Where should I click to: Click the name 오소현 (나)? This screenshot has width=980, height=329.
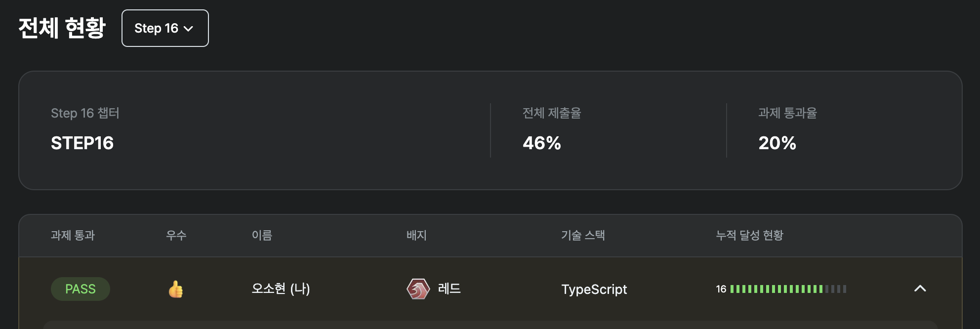[281, 288]
